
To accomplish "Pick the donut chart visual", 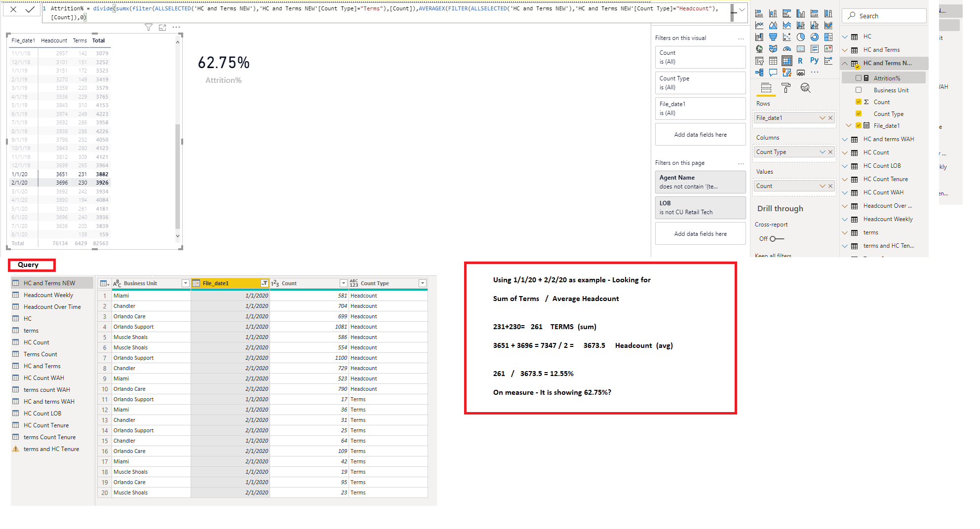I will coord(815,37).
